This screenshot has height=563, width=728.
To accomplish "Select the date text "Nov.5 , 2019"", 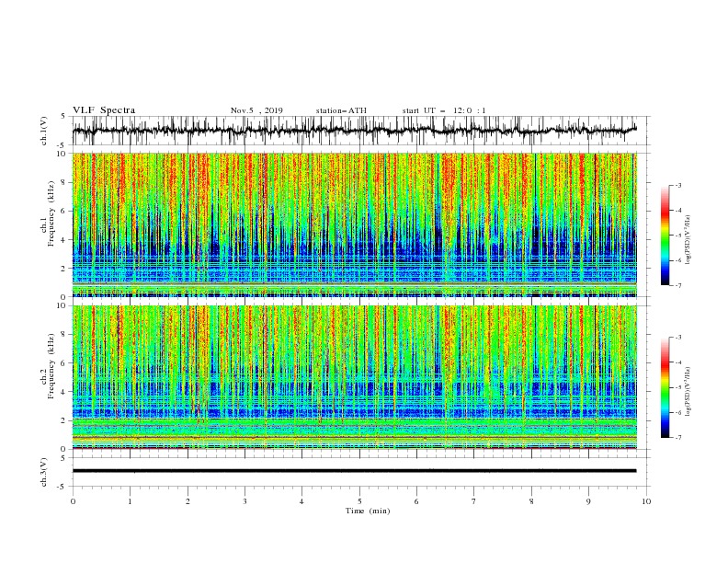I will tap(256, 110).
